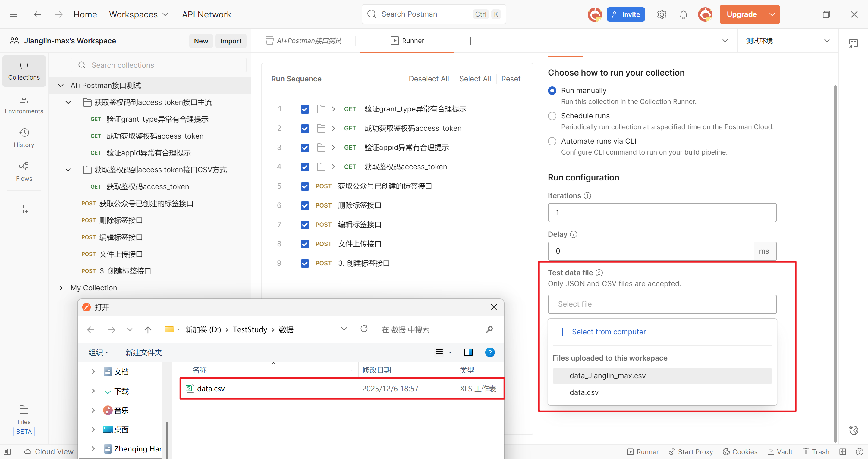Select Automate runs via CLI option
Screen dimensions: 868x459
pyautogui.click(x=552, y=141)
